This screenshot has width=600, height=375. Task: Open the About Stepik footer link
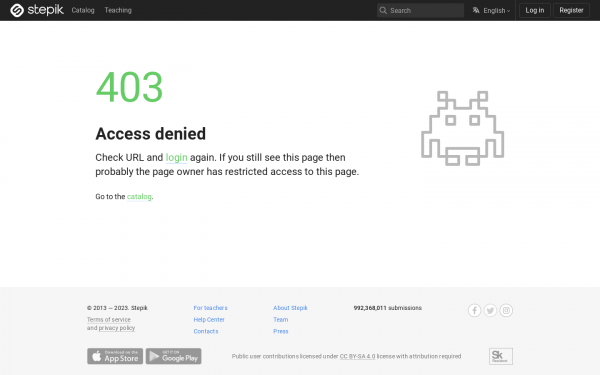pos(290,308)
